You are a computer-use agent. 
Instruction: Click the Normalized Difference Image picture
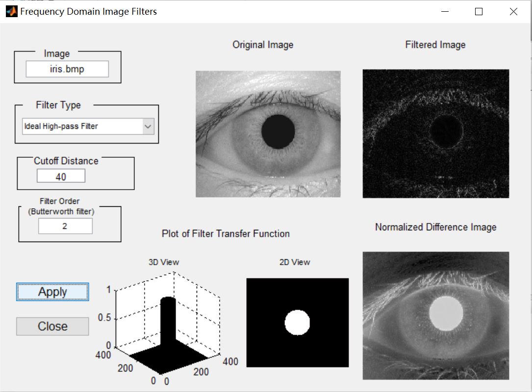[435, 316]
